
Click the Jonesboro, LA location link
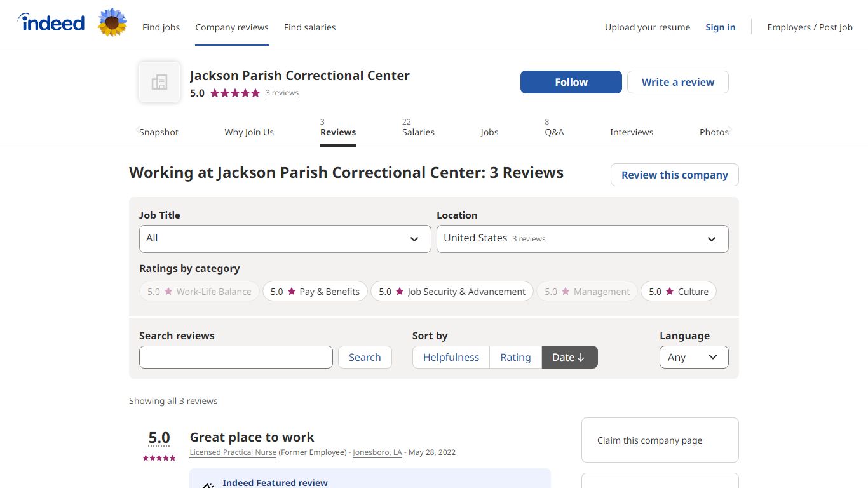pos(377,452)
